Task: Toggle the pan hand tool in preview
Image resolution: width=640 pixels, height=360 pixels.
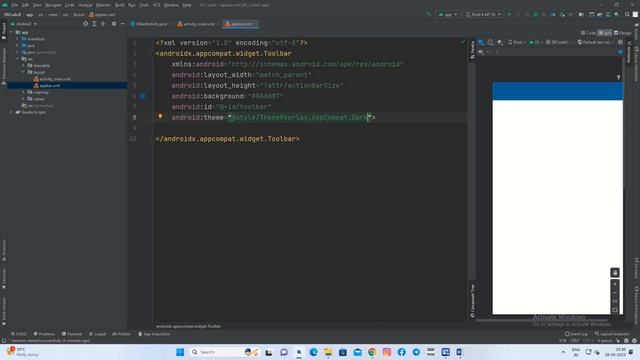Action: [615, 272]
